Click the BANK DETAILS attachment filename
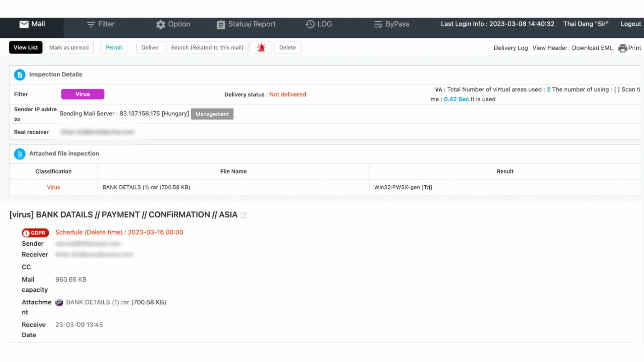Image resolution: width=644 pixels, height=362 pixels. [97, 302]
